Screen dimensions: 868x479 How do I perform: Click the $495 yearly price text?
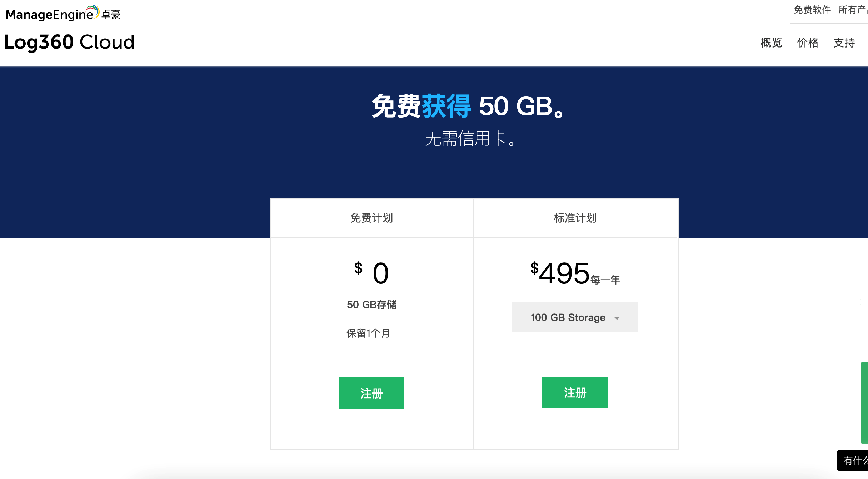pos(575,273)
